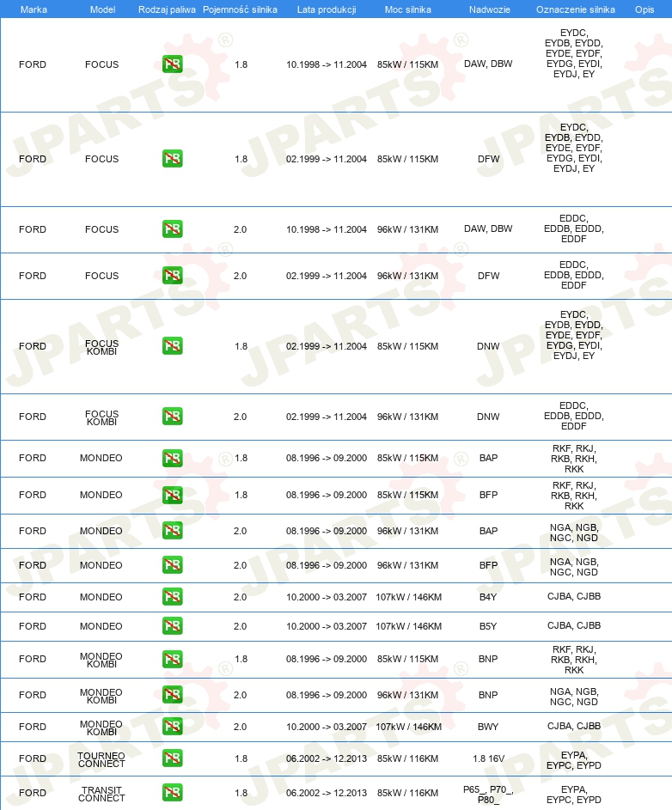Click the Moc silnika column header
This screenshot has width=672, height=810.
point(408,9)
